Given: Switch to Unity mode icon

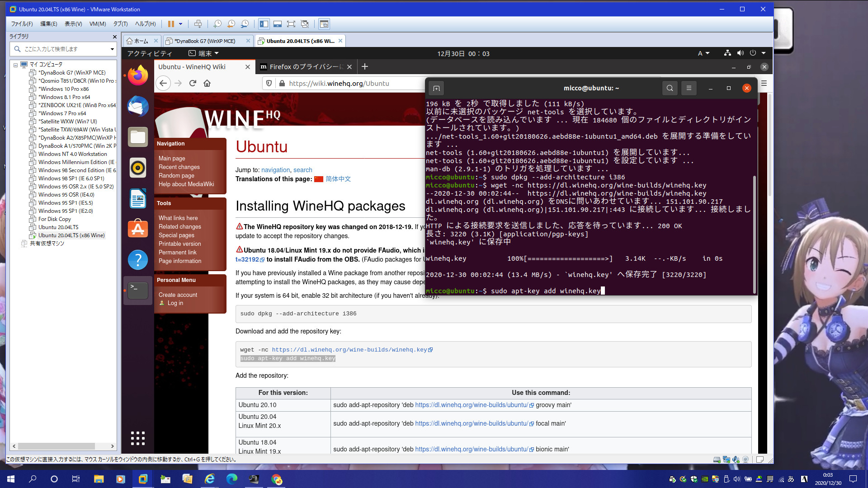Looking at the screenshot, I should click(x=305, y=24).
